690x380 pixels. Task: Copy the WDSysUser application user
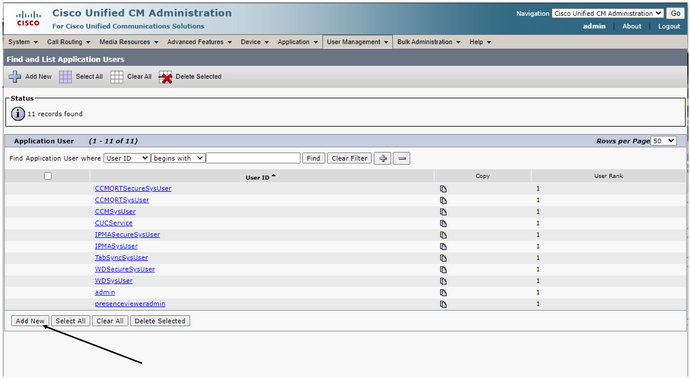tap(443, 281)
